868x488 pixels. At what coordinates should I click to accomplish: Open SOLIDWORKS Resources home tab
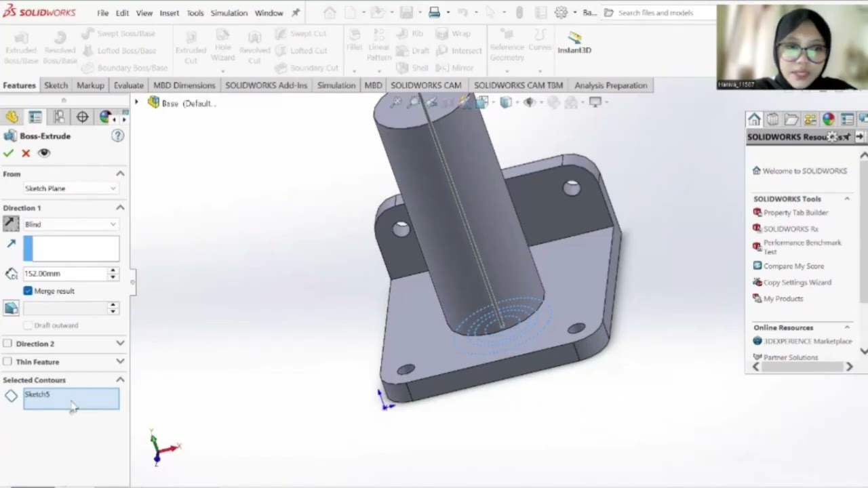(754, 119)
